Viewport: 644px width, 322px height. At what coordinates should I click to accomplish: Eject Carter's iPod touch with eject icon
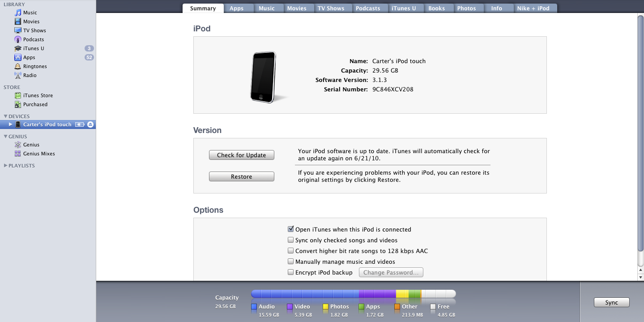pyautogui.click(x=90, y=125)
